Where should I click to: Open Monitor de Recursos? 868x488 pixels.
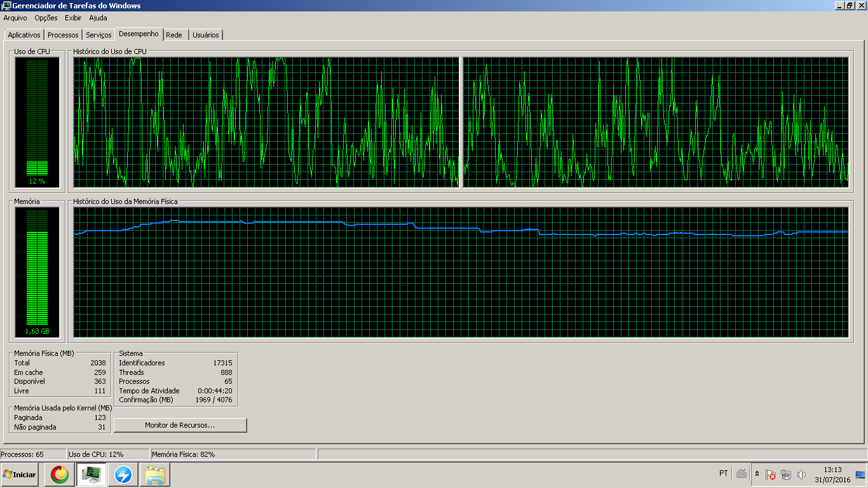180,425
